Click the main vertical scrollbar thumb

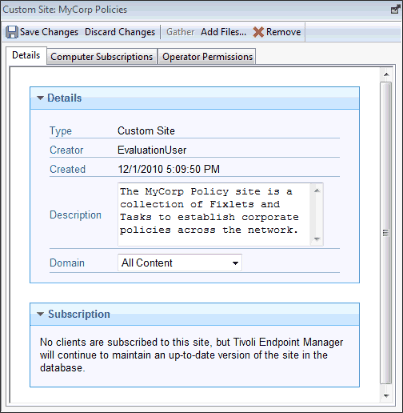(386, 233)
